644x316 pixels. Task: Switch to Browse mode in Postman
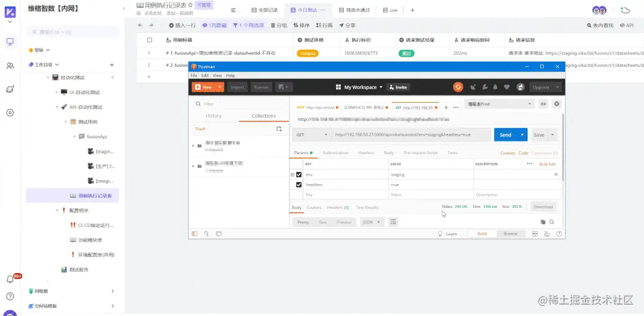[510, 234]
